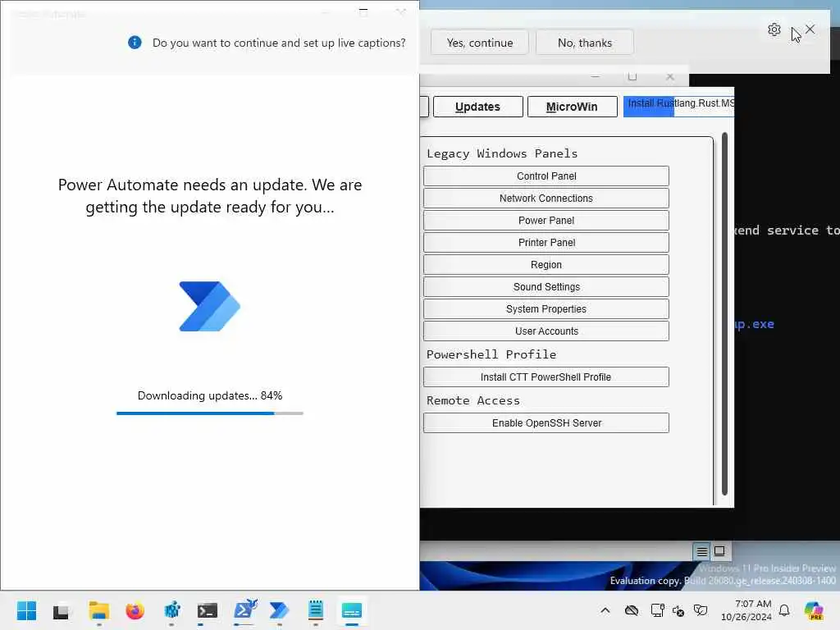
Task: Open Sound Settings panel
Action: tap(546, 286)
